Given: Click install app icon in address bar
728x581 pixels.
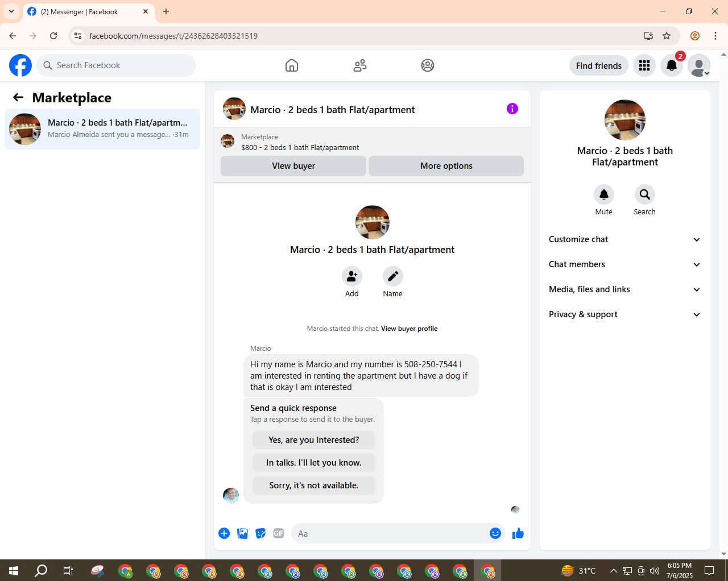Looking at the screenshot, I should click(x=648, y=36).
